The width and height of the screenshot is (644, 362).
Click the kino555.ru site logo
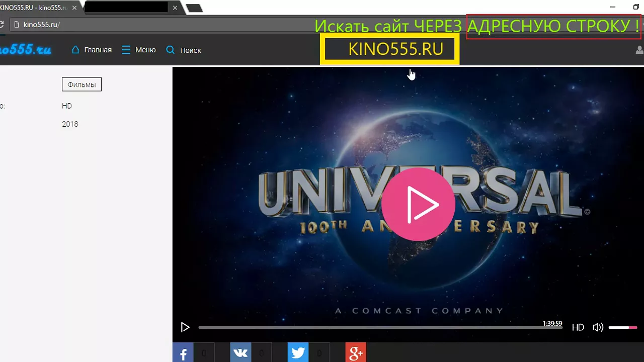(26, 49)
